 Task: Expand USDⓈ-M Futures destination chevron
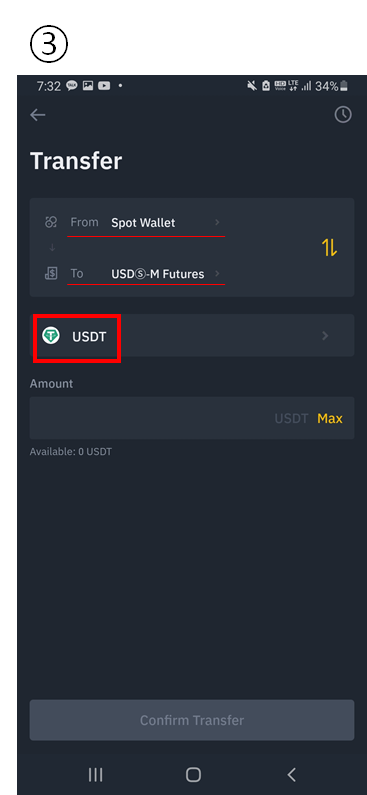click(217, 274)
